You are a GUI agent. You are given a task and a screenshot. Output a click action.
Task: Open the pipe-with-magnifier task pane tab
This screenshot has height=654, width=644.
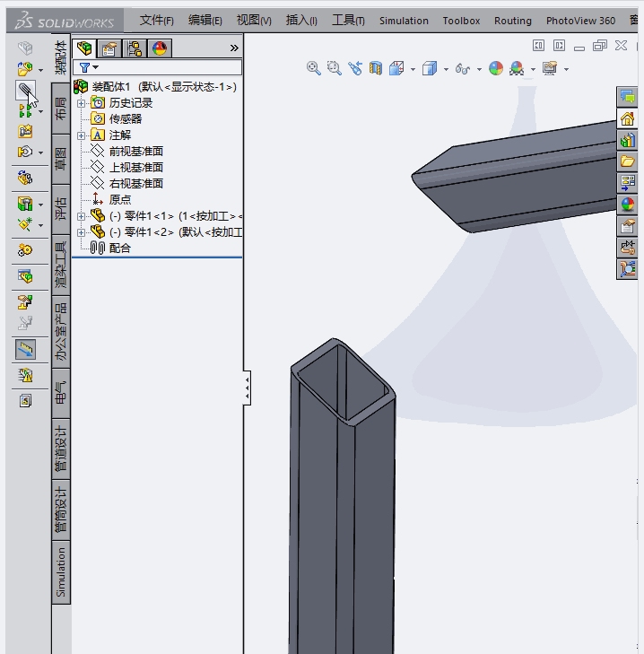click(x=627, y=269)
